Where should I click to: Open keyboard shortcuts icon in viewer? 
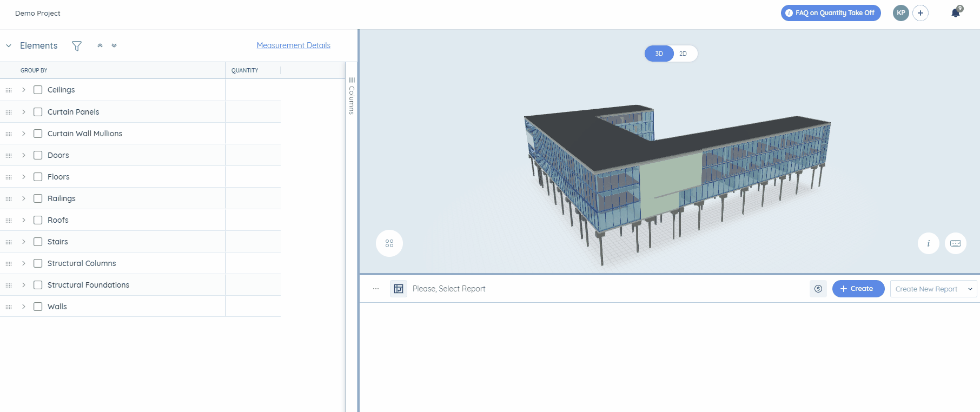(x=956, y=243)
